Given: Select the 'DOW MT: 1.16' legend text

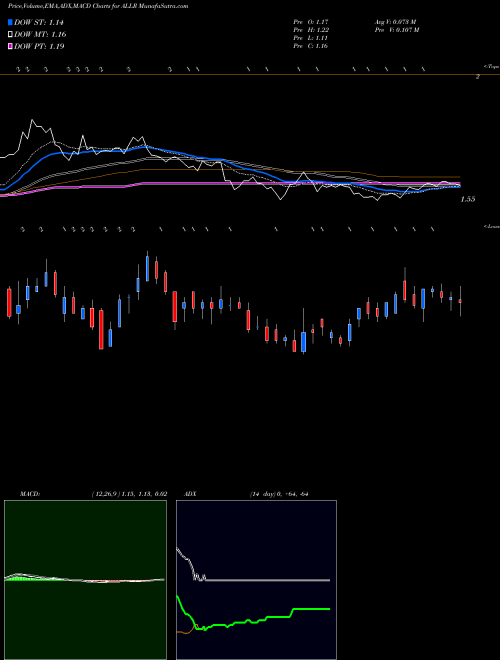Looking at the screenshot, I should pyautogui.click(x=40, y=35).
